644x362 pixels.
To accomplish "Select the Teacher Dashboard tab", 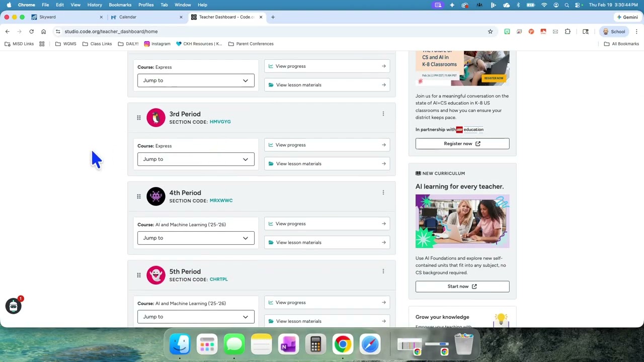I will [x=226, y=17].
